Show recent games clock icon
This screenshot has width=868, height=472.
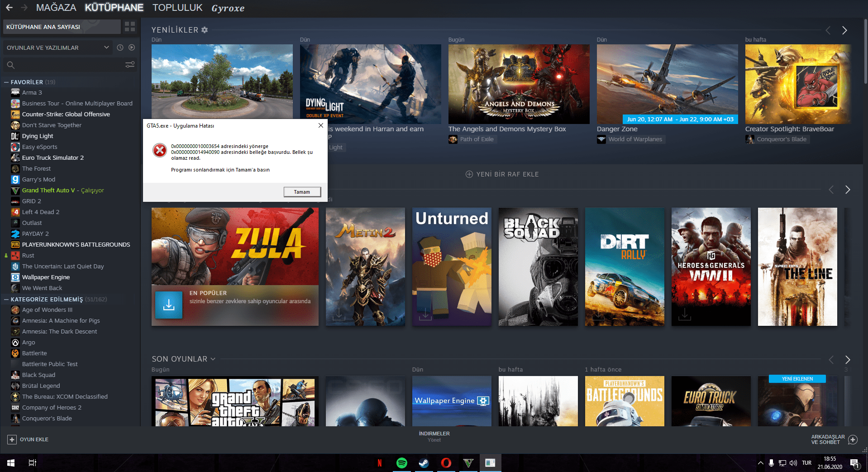[120, 48]
